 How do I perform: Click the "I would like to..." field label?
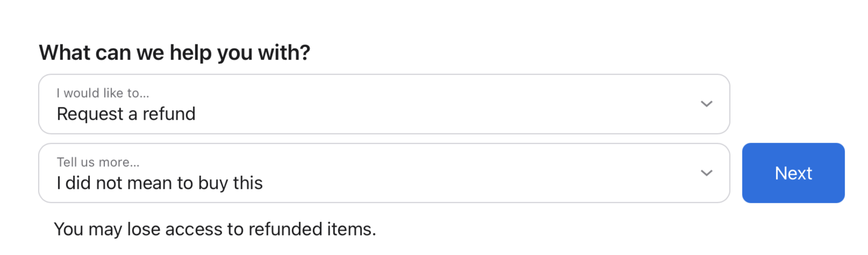(103, 93)
